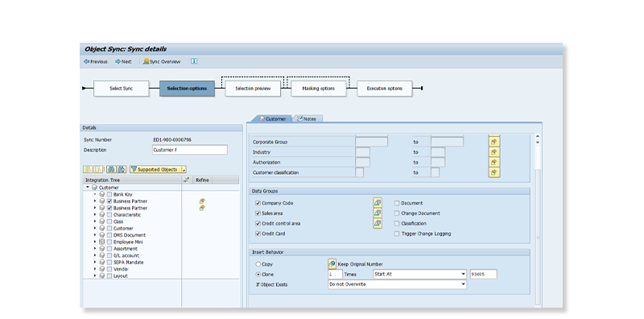Enable Trigger Change Logging
The image size is (644, 319).
click(397, 234)
